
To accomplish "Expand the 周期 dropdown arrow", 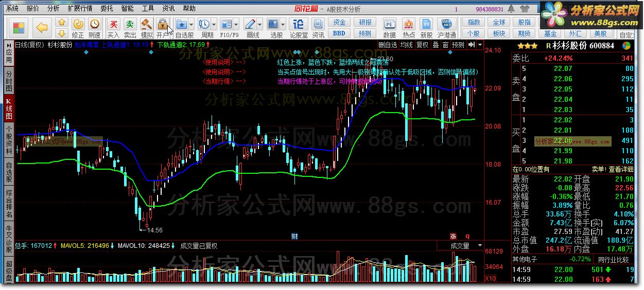I will tap(214, 24).
